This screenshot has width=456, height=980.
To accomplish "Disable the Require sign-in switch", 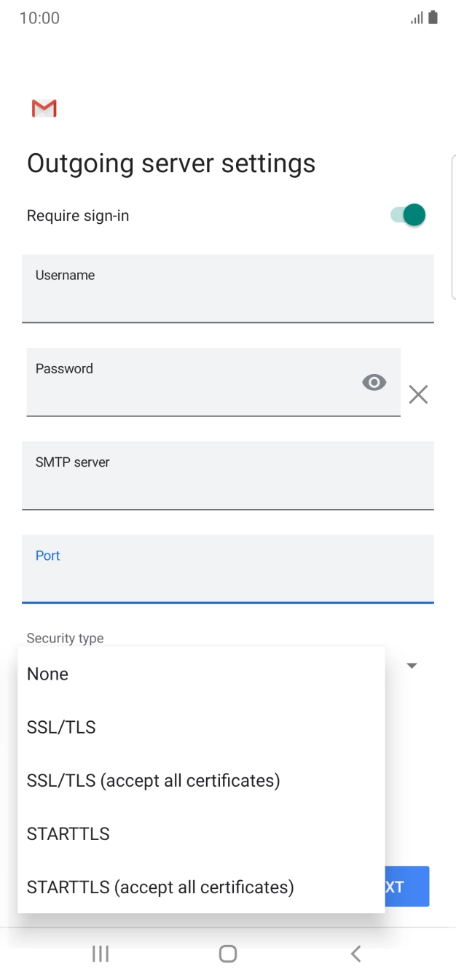I will (408, 215).
